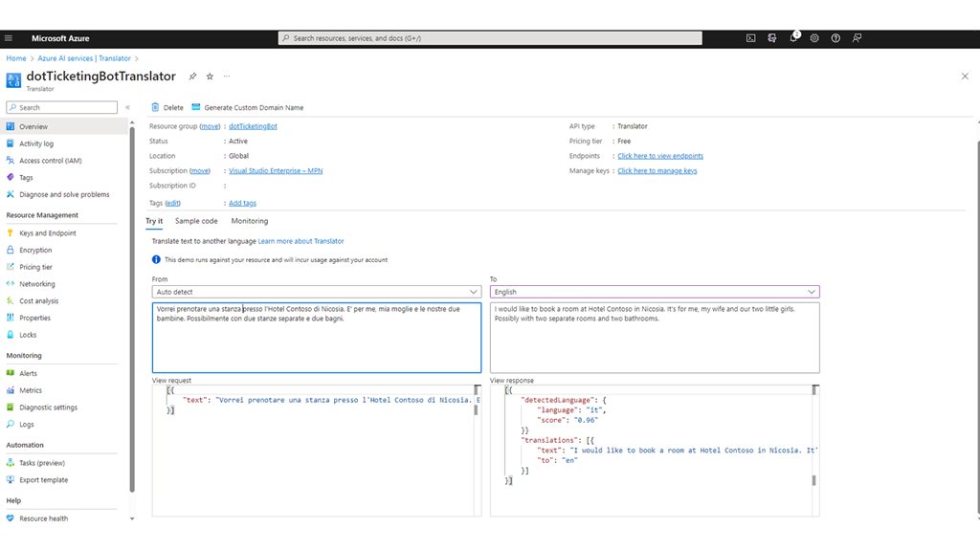Open the notifications bell
The image size is (980, 551).
coord(793,37)
